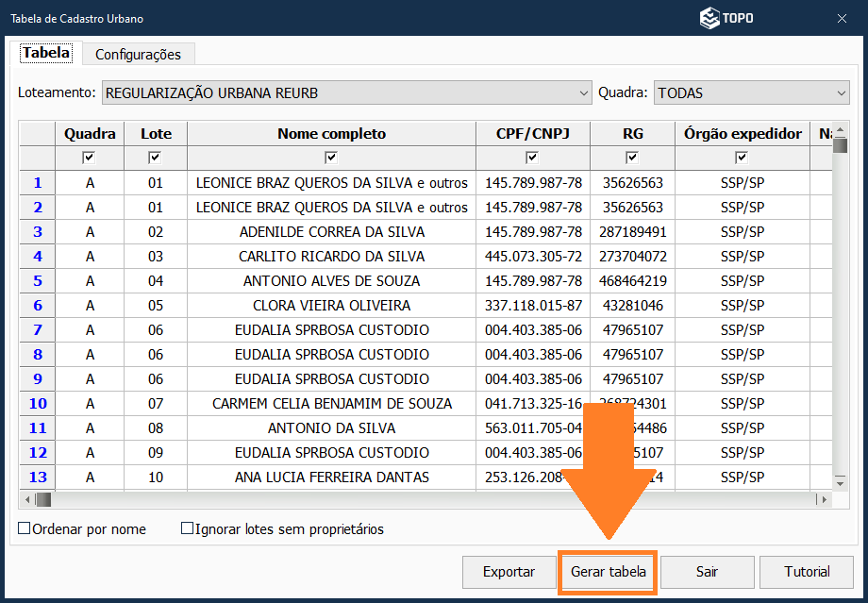Toggle the Lote column checkbox
Viewport: 868px width, 603px height.
tap(156, 158)
